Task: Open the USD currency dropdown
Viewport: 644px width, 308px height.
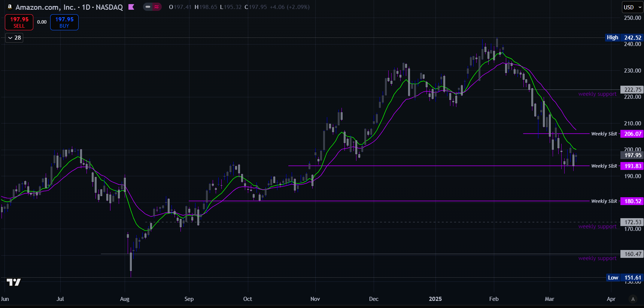Action: (x=632, y=7)
